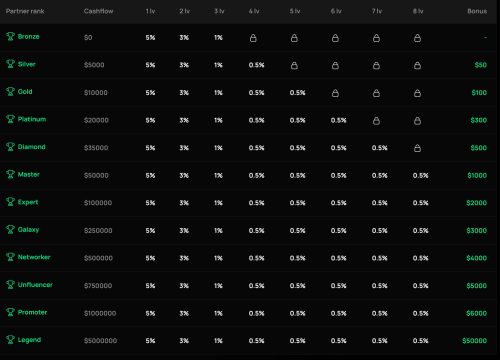The image size is (500, 360).
Task: Click the Gold row 6 lv lock icon
Action: (x=335, y=93)
